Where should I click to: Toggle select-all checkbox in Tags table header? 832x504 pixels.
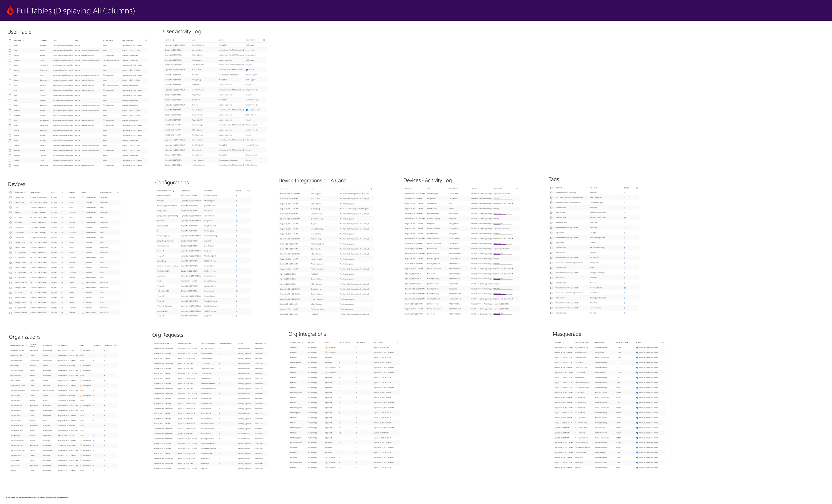tap(551, 188)
